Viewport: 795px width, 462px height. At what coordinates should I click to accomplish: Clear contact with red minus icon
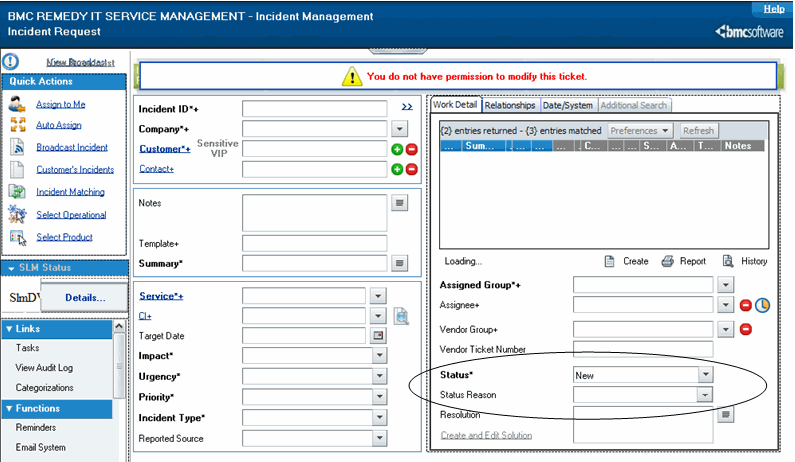point(412,169)
